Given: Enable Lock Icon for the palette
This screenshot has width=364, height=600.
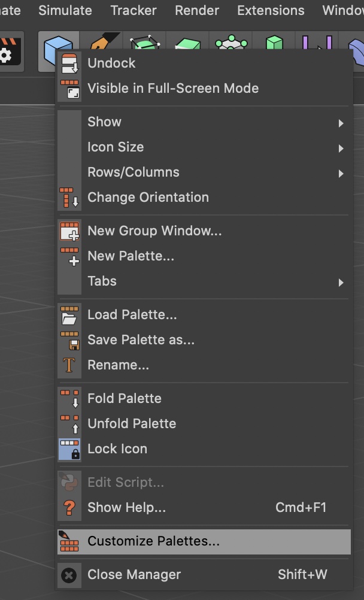Looking at the screenshot, I should coord(117,449).
